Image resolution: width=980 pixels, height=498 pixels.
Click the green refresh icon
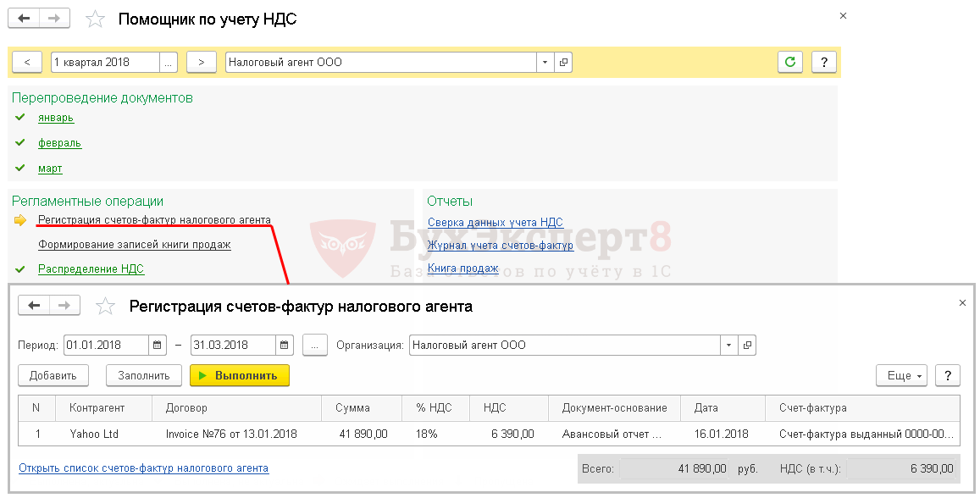click(790, 62)
